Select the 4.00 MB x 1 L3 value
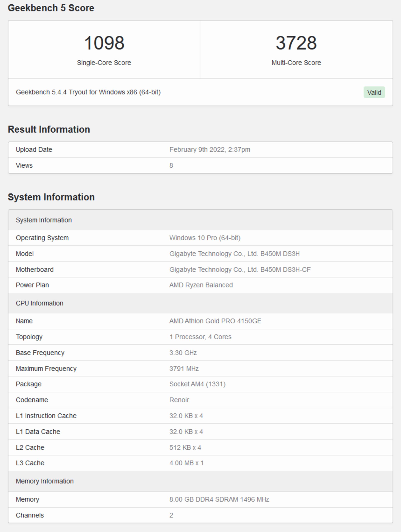The image size is (401, 532). (x=187, y=463)
